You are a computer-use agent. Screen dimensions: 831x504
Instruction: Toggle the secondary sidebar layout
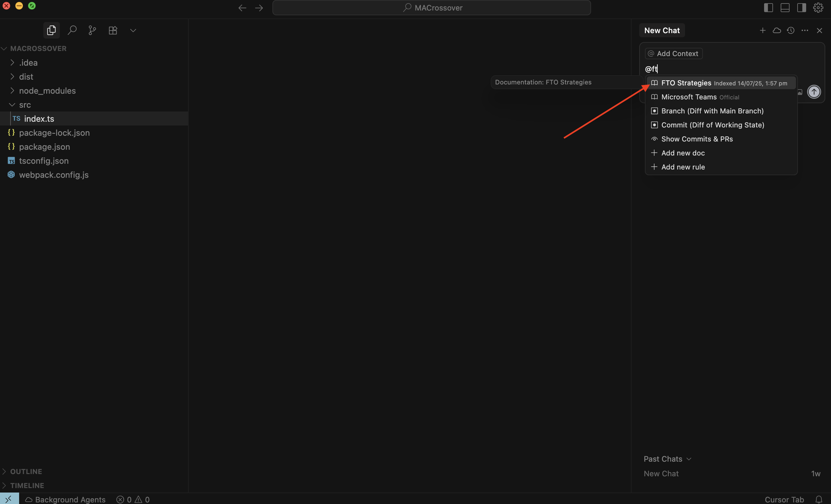point(801,7)
